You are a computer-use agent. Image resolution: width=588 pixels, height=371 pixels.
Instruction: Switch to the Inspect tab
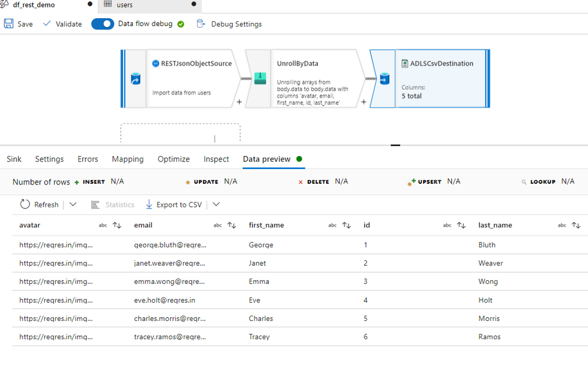(216, 159)
